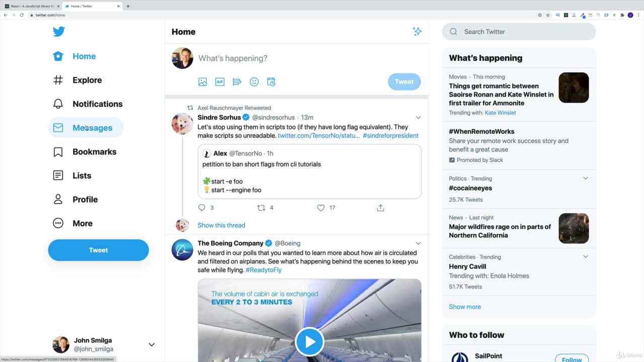Click Axel Rauschmayer Retweeted label
644x362 pixels.
tap(234, 108)
